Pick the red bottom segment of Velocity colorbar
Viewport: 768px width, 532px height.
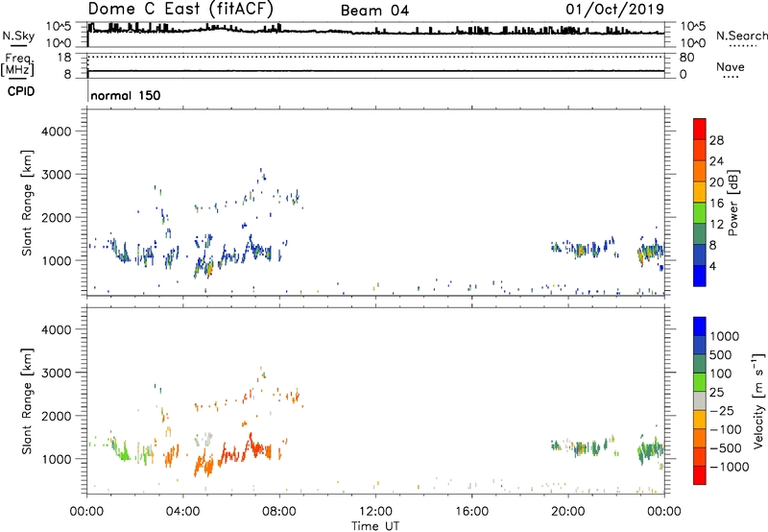pyautogui.click(x=700, y=475)
